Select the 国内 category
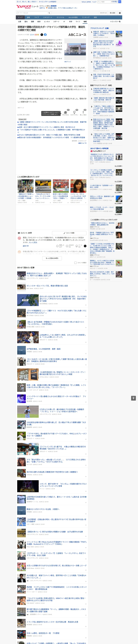 click(26, 21)
